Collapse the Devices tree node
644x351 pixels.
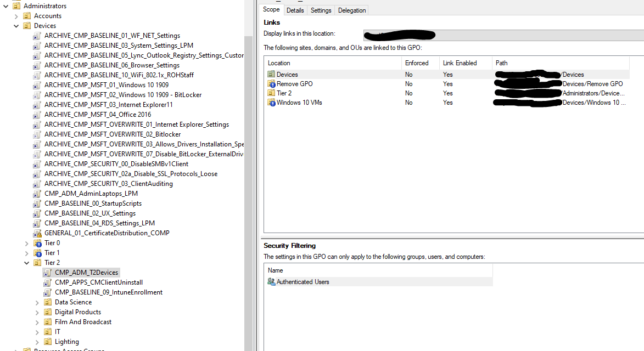click(16, 26)
